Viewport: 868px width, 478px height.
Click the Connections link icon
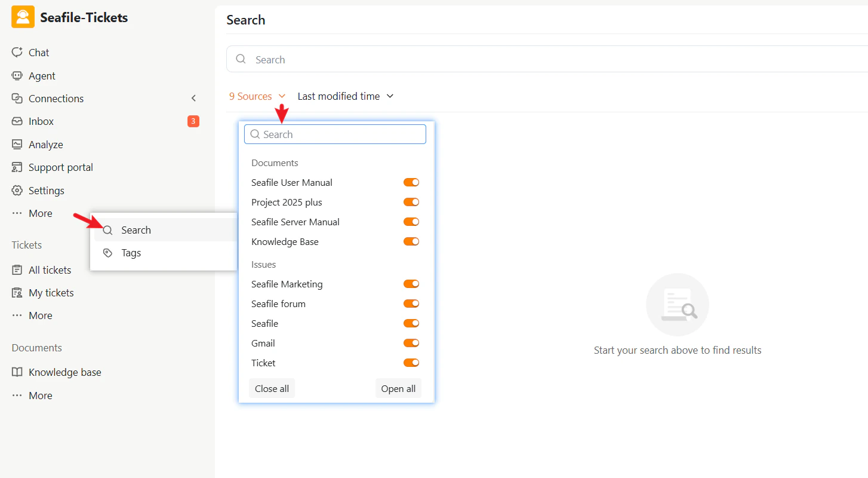17,99
